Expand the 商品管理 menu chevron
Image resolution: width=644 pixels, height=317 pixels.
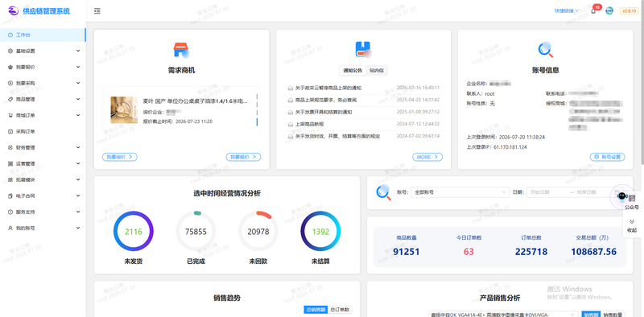point(78,100)
